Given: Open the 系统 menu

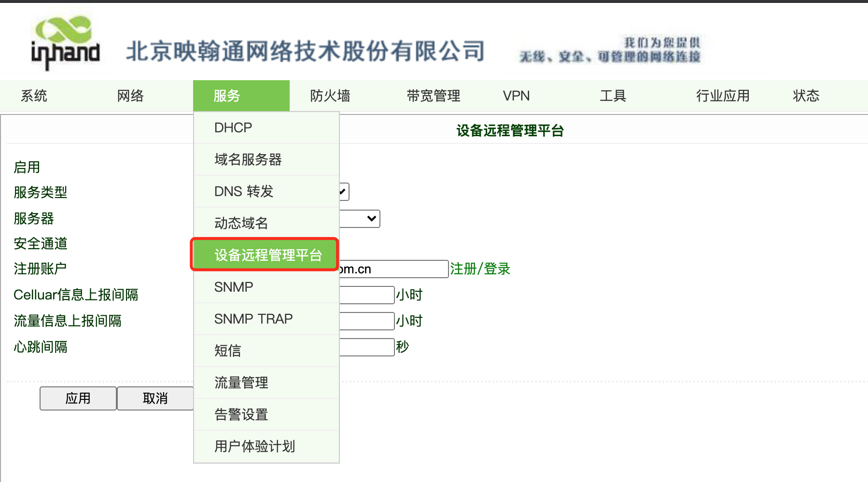Looking at the screenshot, I should [x=34, y=96].
